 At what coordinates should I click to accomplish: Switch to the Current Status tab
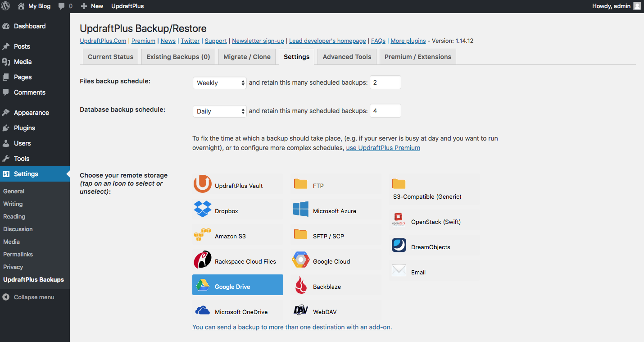[x=110, y=57]
